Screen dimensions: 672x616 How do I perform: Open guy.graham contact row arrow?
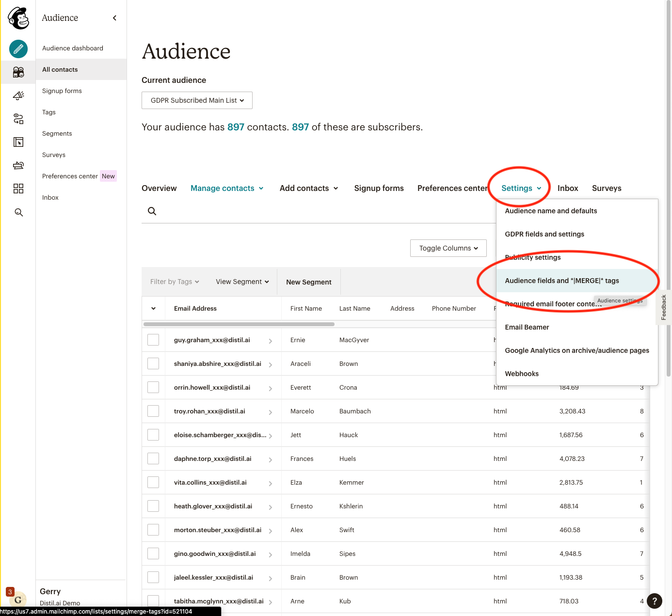(270, 341)
